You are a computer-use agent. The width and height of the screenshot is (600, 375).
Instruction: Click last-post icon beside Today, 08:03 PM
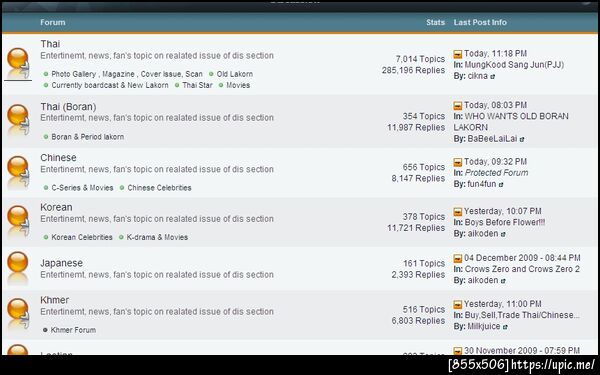tap(458, 106)
